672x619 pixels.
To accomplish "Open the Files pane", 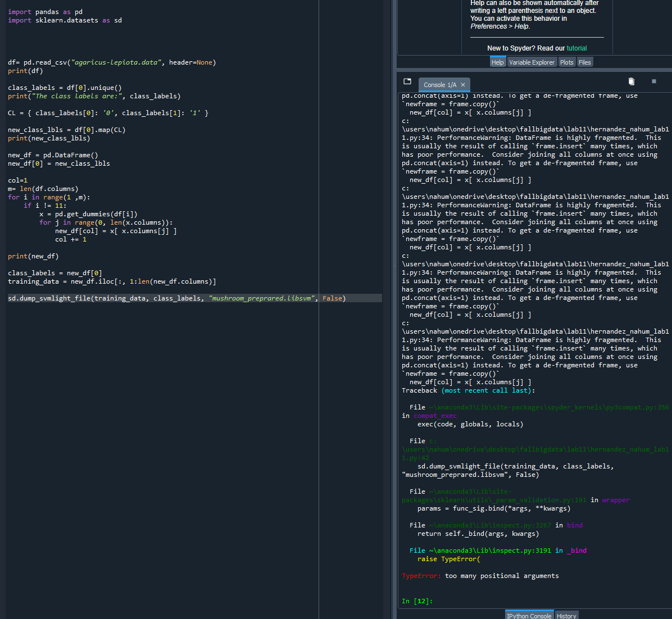I will 585,62.
